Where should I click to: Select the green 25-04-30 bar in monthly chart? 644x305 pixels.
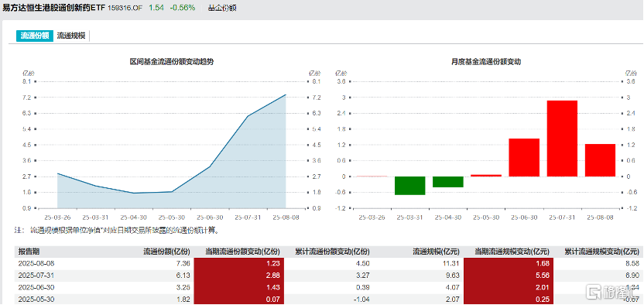coord(448,182)
